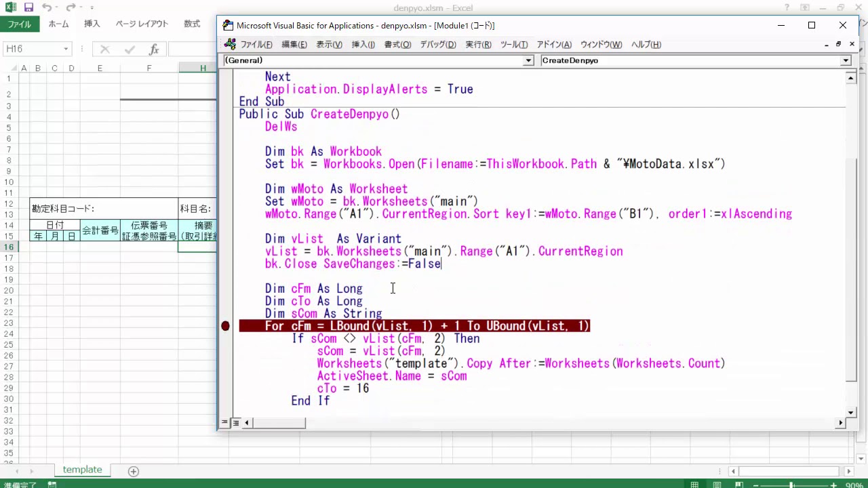
Task: Click the undo arrow in Excel's quick access toolbar
Action: (47, 7)
